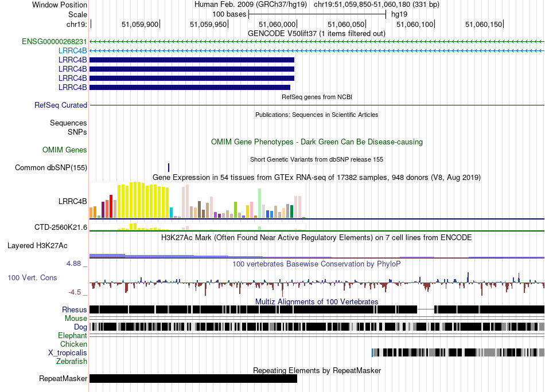545x392 pixels.
Task: Click the Layered H3K27Ac track label
Action: [37, 246]
